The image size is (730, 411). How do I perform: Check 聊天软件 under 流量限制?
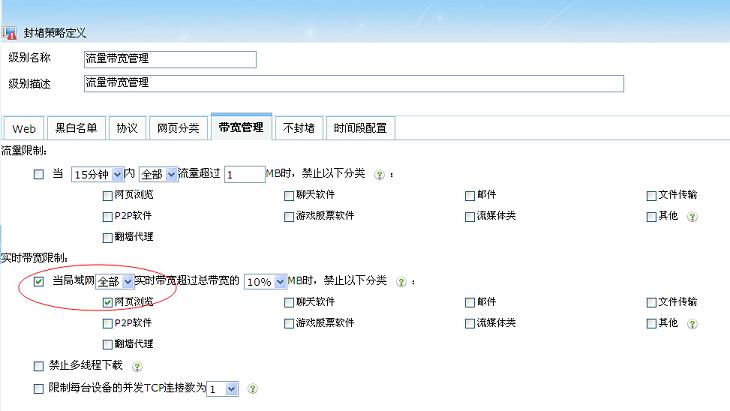pyautogui.click(x=289, y=195)
